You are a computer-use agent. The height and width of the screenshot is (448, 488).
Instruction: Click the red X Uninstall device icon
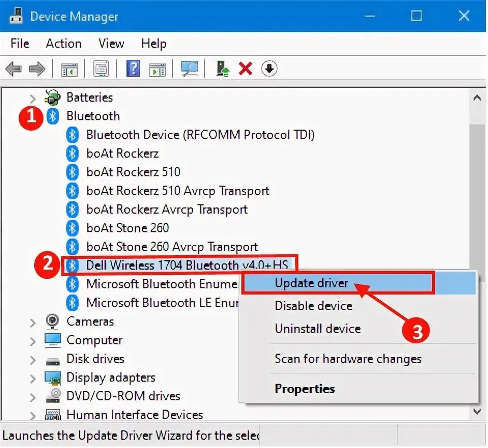[246, 68]
